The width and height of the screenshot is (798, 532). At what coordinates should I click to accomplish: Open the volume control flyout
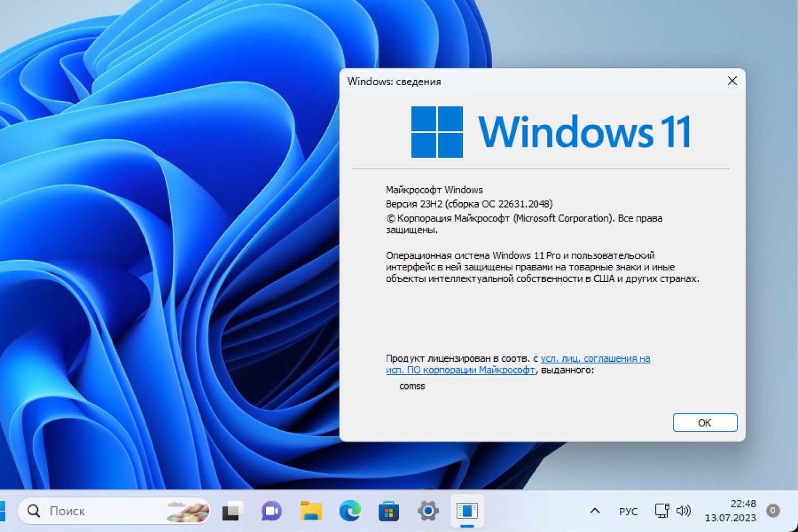pos(684,511)
